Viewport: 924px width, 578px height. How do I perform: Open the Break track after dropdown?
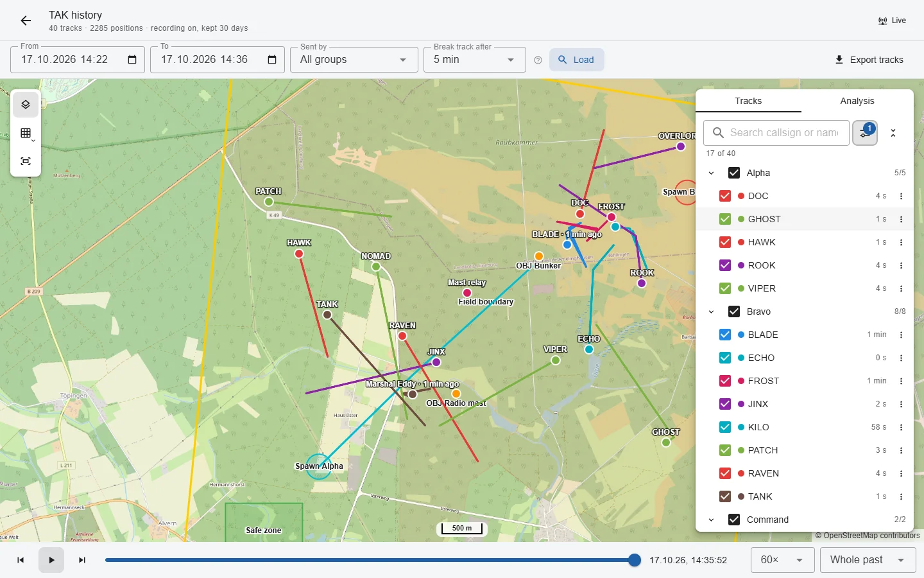click(475, 60)
